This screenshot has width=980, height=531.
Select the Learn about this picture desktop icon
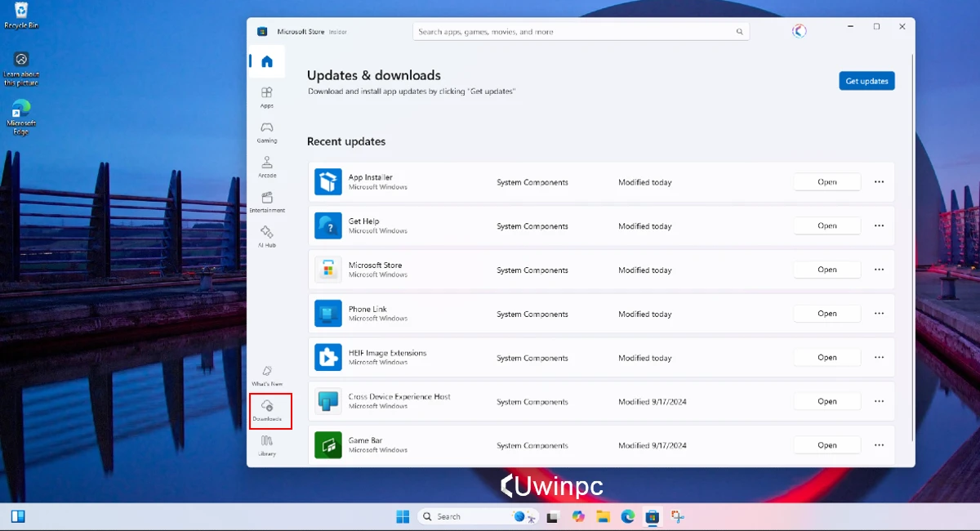21,69
